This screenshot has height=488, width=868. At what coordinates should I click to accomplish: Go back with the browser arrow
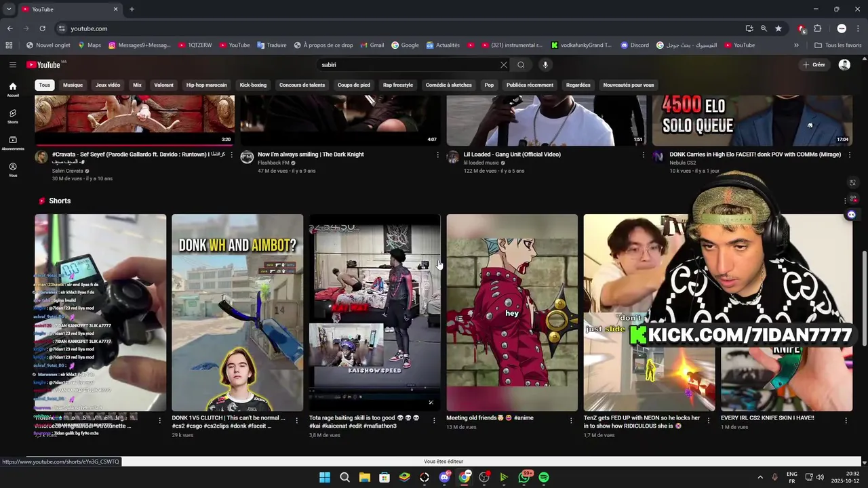click(x=9, y=28)
